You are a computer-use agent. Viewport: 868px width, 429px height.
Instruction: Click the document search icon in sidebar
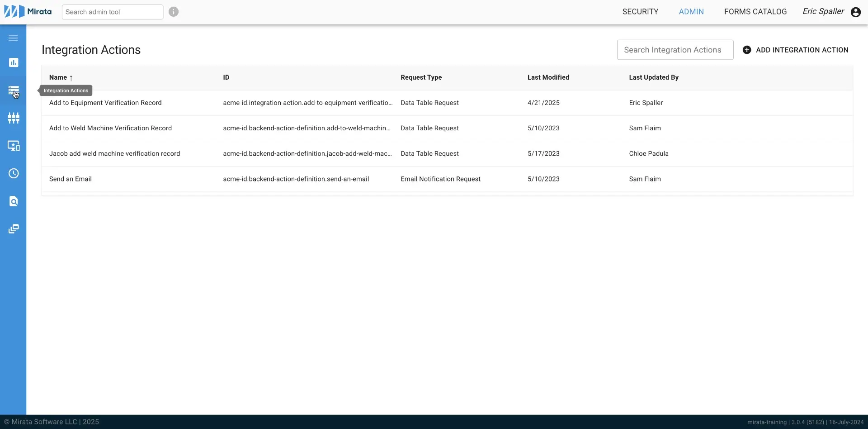(x=13, y=201)
